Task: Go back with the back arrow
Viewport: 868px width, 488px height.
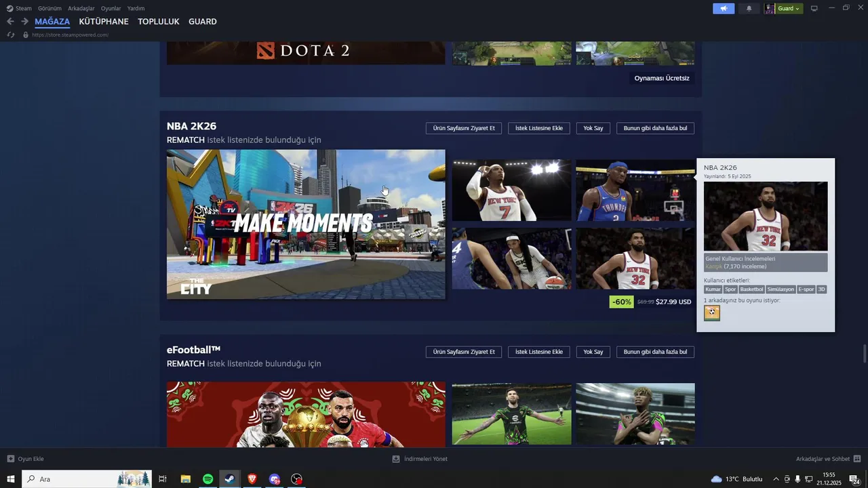Action: click(10, 22)
